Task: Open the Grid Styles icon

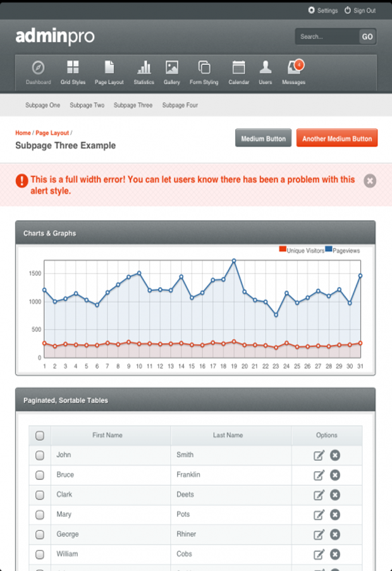Action: coord(73,68)
